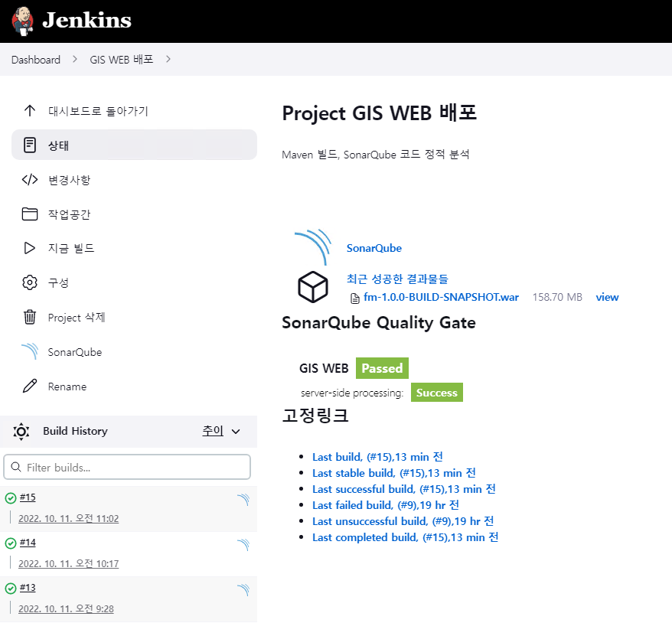
Task: Click the GIS WEB quality gate label
Action: point(324,368)
